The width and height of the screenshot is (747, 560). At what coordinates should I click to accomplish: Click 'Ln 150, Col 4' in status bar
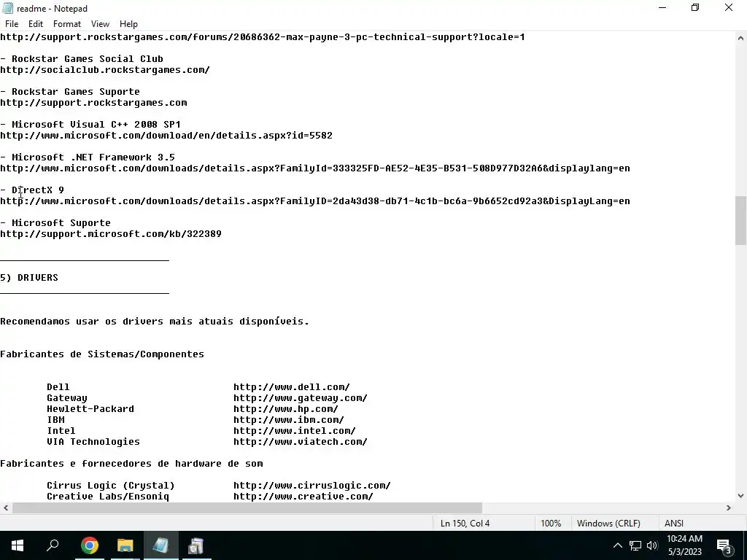465,524
